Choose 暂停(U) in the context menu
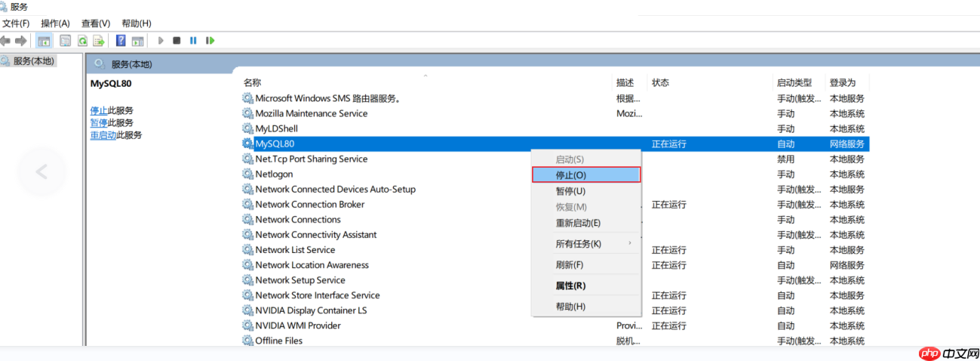This screenshot has height=361, width=980. [x=586, y=191]
